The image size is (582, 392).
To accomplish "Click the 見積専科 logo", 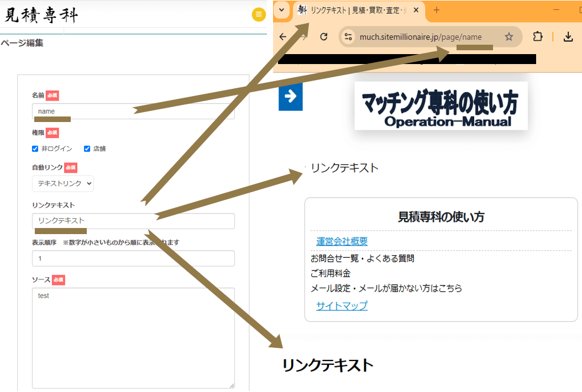I will (x=41, y=15).
